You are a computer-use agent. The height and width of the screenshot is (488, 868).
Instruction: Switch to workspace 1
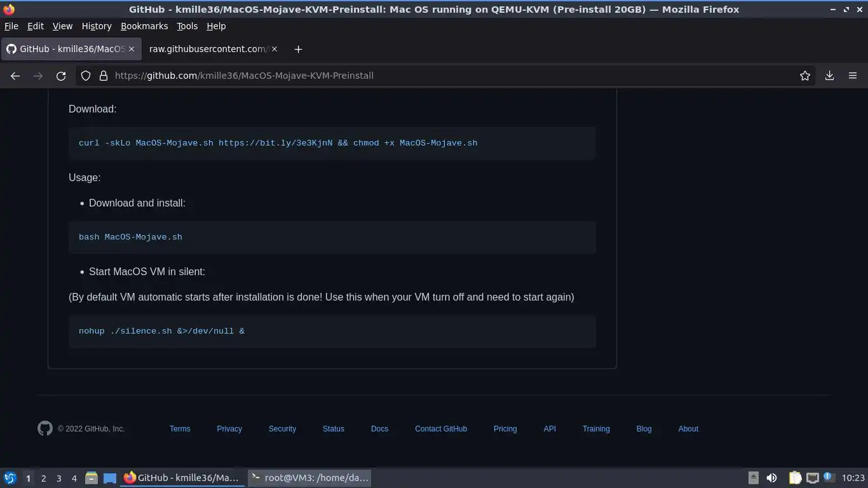(x=28, y=478)
